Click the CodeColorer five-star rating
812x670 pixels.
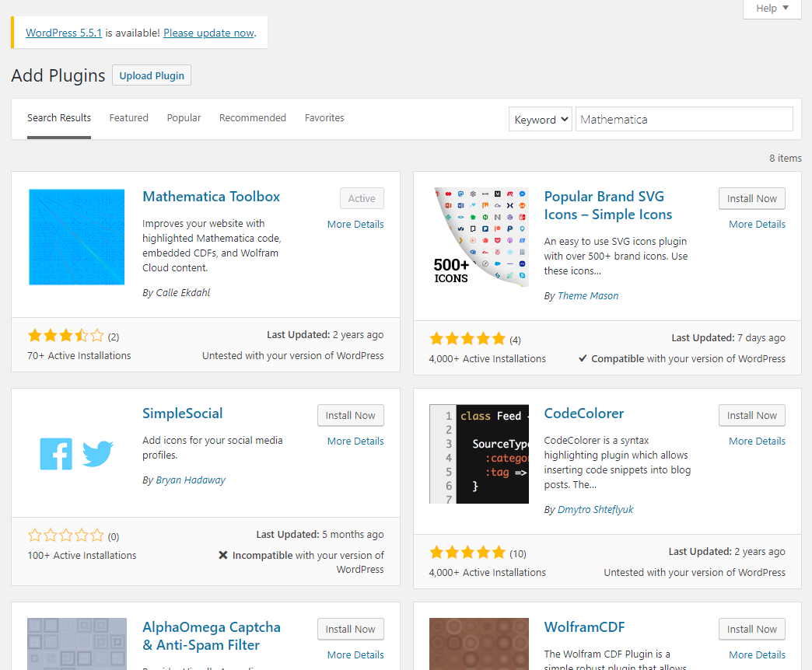tap(467, 553)
